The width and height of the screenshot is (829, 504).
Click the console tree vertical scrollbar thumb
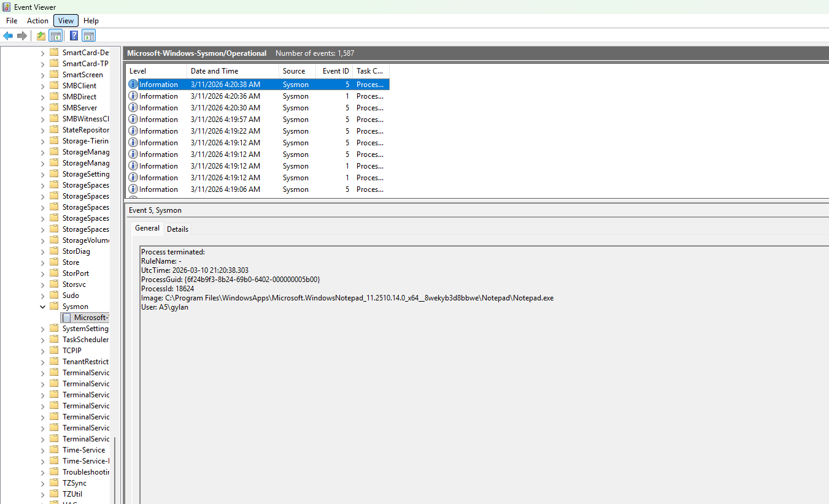tap(114, 469)
